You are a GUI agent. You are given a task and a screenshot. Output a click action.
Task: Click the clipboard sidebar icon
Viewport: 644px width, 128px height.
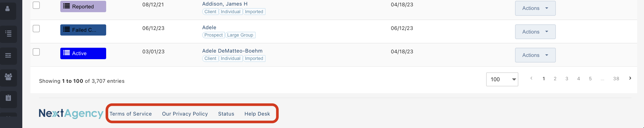click(x=8, y=98)
